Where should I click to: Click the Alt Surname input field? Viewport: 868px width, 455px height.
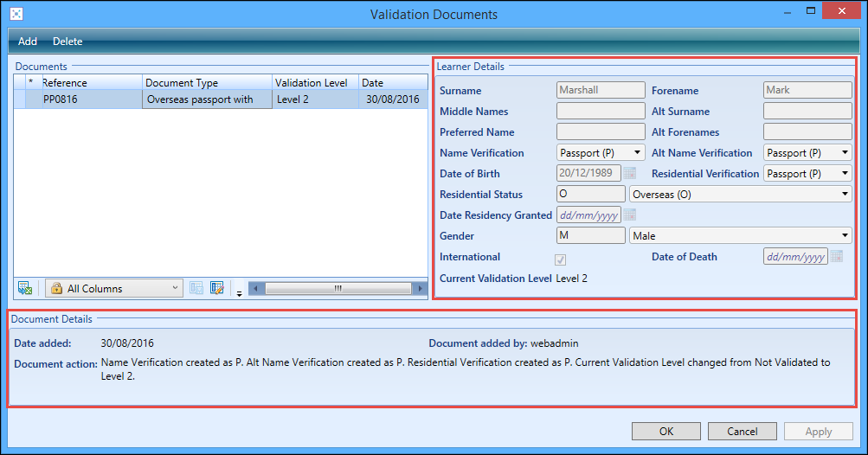(x=807, y=111)
